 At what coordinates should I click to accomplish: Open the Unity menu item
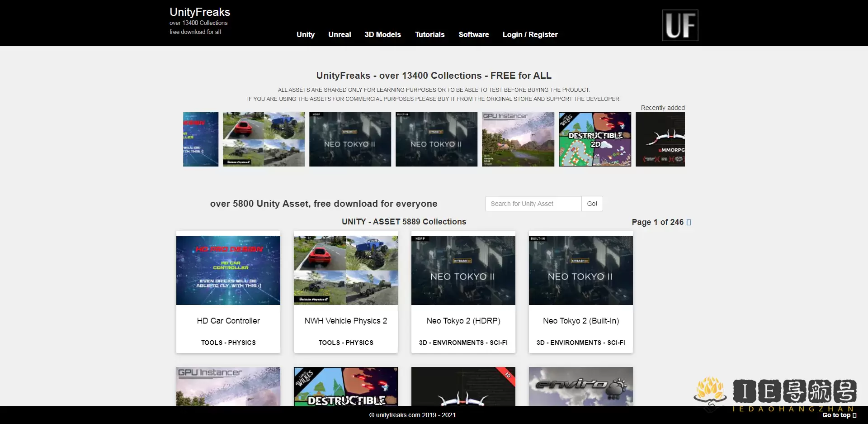coord(305,34)
